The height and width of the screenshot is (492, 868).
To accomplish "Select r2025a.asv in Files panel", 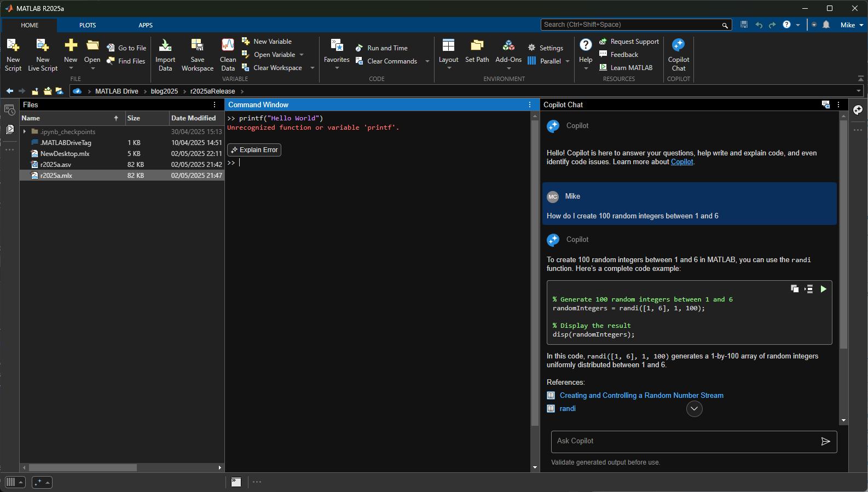I will tap(56, 165).
